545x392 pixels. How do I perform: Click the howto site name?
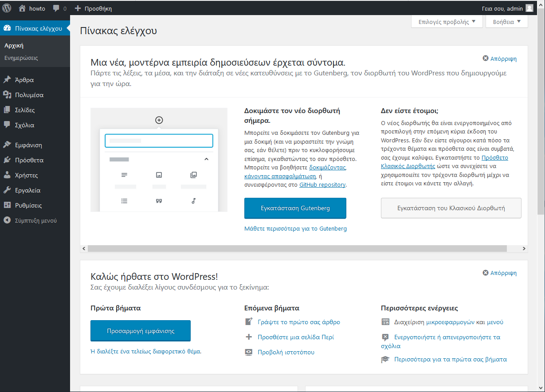[37, 8]
